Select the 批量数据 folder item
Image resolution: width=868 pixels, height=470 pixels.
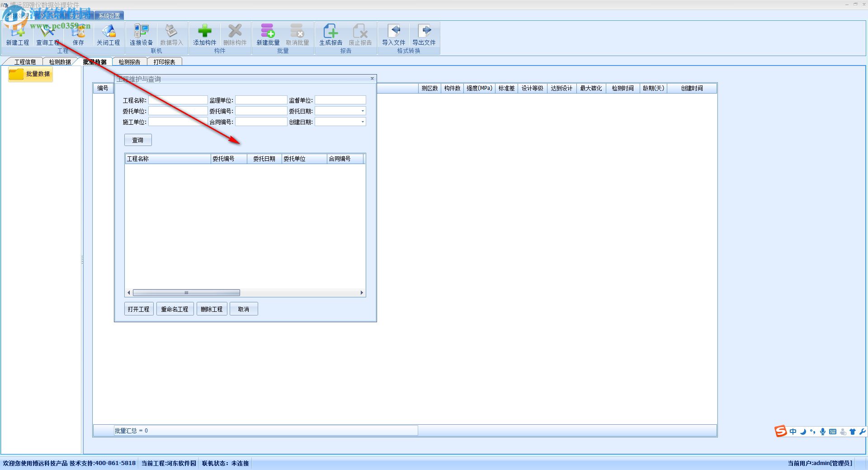(30, 74)
